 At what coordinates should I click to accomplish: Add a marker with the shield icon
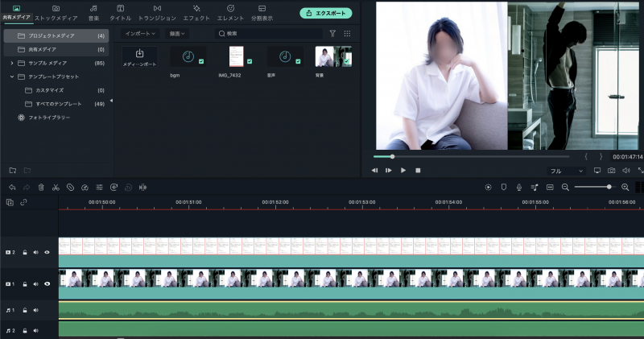point(504,187)
